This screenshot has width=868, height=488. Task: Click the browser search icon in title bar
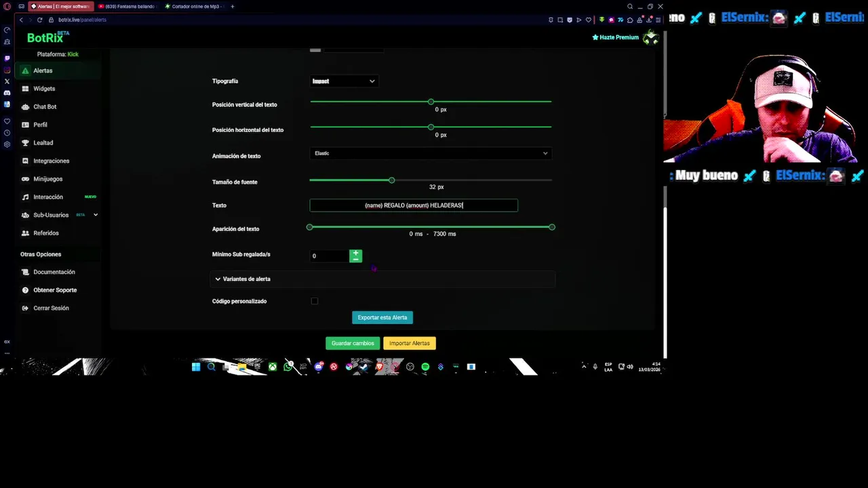point(630,7)
